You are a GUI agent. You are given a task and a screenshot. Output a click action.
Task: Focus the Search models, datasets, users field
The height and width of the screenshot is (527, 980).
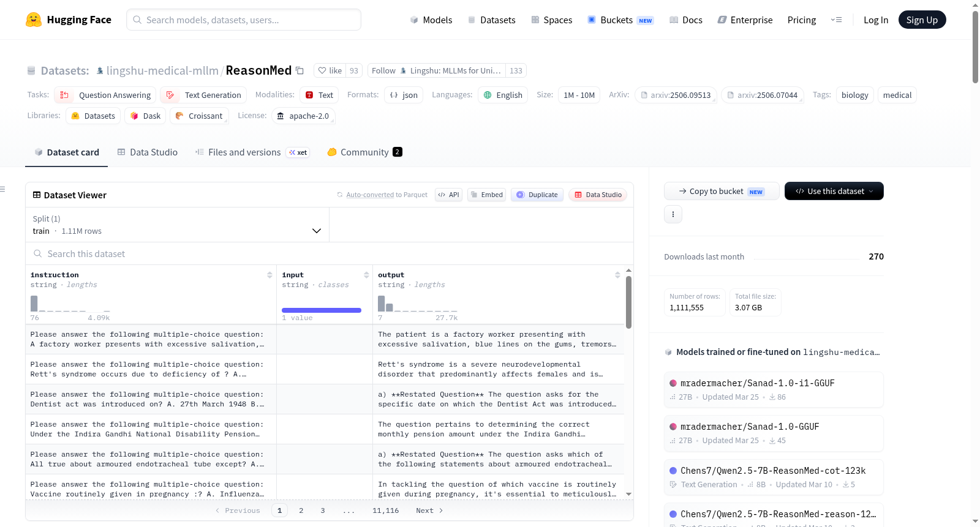click(x=244, y=20)
